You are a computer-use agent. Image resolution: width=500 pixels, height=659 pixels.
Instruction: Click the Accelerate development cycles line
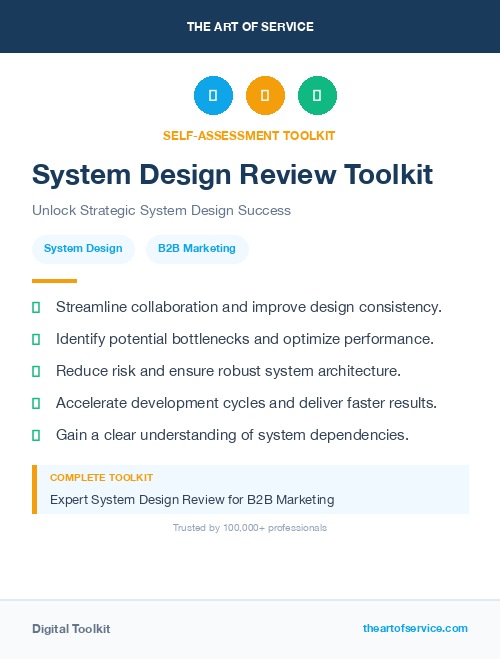tap(246, 403)
